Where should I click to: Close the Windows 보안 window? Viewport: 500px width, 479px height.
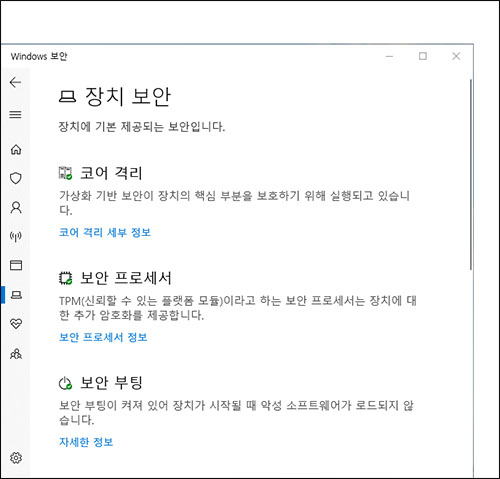click(x=456, y=56)
